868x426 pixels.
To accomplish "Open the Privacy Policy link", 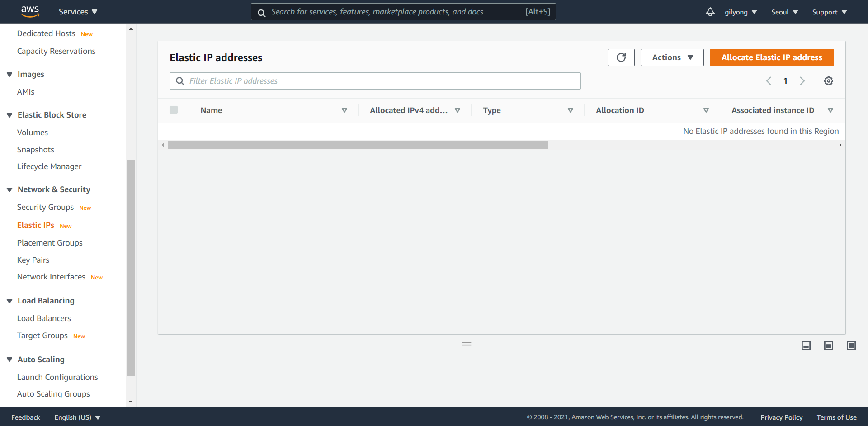I will click(x=782, y=417).
